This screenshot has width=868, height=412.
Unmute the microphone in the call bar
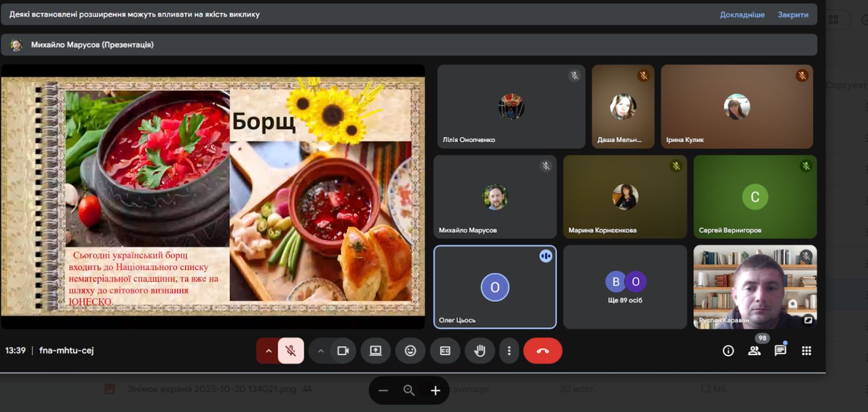[x=291, y=351]
